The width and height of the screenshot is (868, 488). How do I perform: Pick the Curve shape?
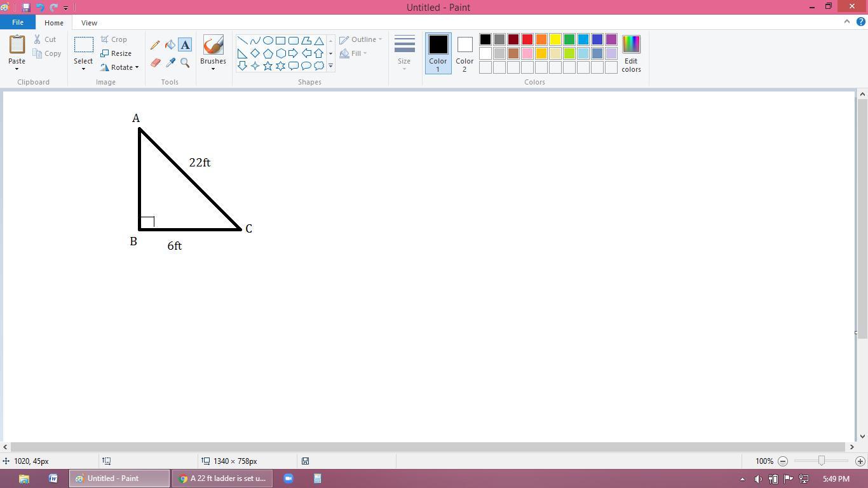[x=255, y=41]
